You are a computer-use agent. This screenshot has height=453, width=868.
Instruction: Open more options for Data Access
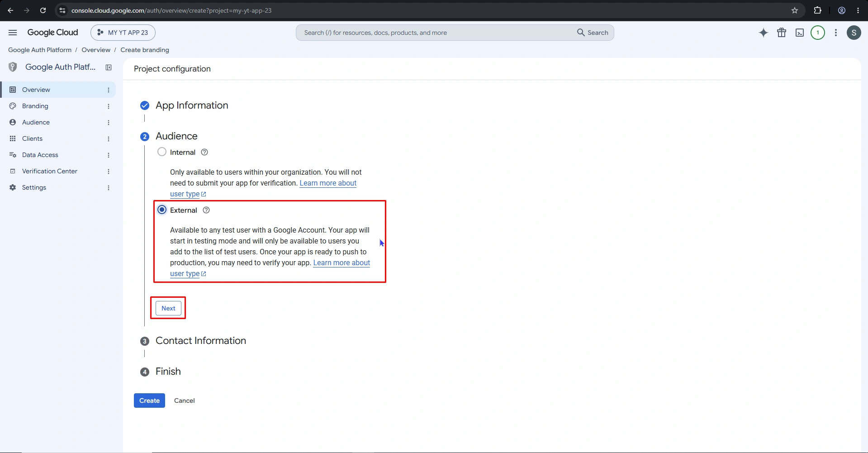pos(109,155)
